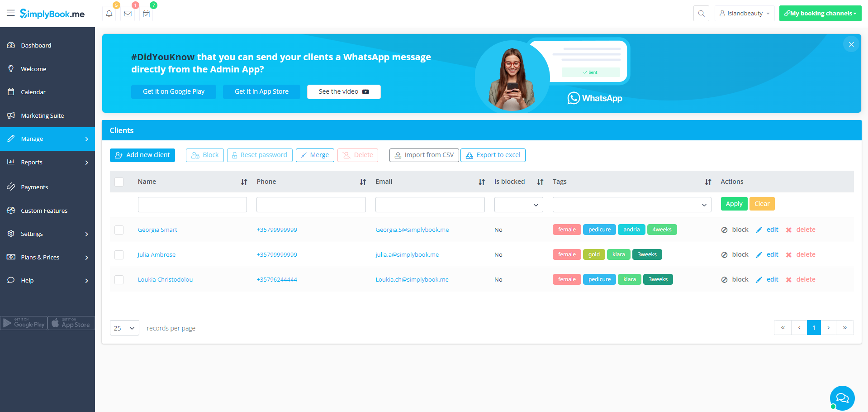Sort clients by Name column
This screenshot has height=412, width=868.
(x=244, y=182)
